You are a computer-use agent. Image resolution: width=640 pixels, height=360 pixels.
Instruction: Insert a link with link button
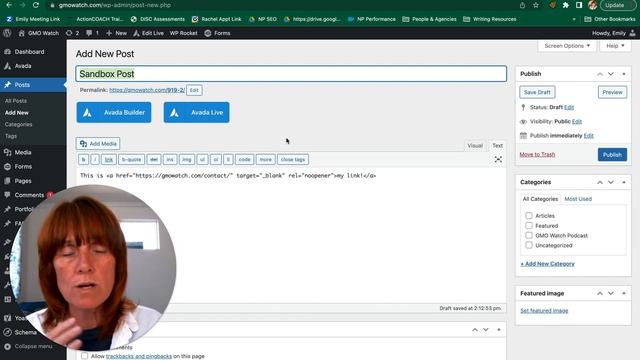[x=109, y=160]
